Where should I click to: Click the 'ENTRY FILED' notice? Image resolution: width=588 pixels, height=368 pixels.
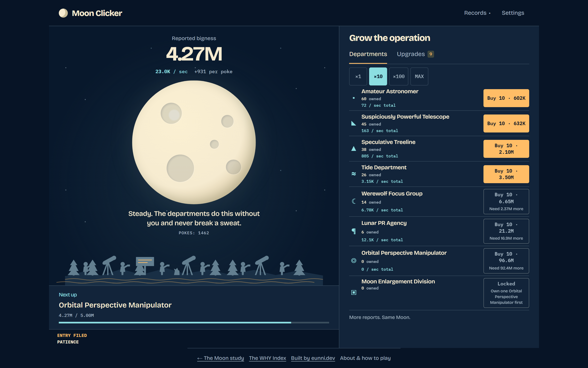click(72, 335)
